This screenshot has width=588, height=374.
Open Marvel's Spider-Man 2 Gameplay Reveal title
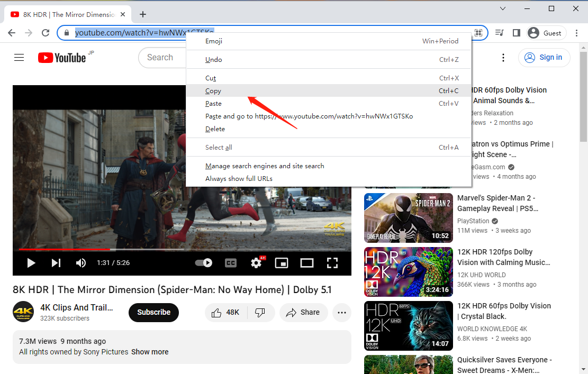[x=497, y=203]
